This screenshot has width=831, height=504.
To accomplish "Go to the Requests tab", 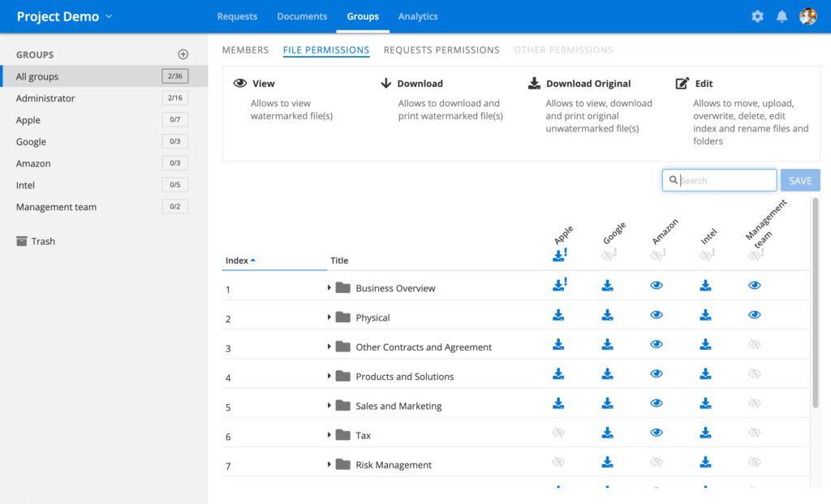I will coord(237,16).
